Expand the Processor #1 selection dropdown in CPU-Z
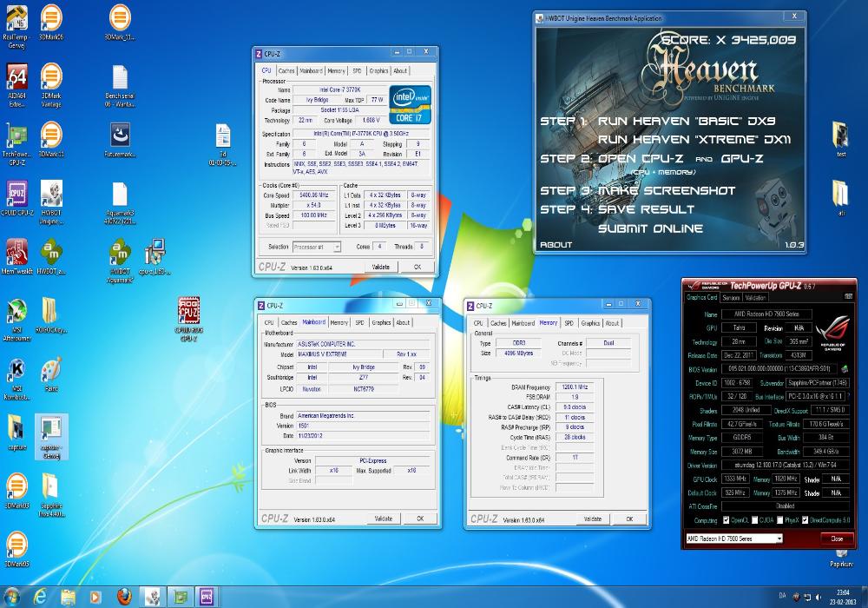 pos(337,247)
